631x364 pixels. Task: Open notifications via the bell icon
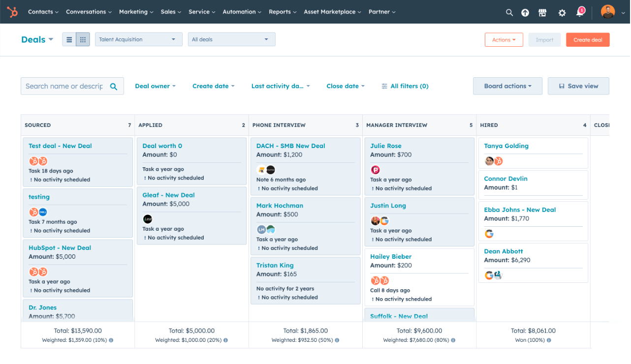coord(579,12)
